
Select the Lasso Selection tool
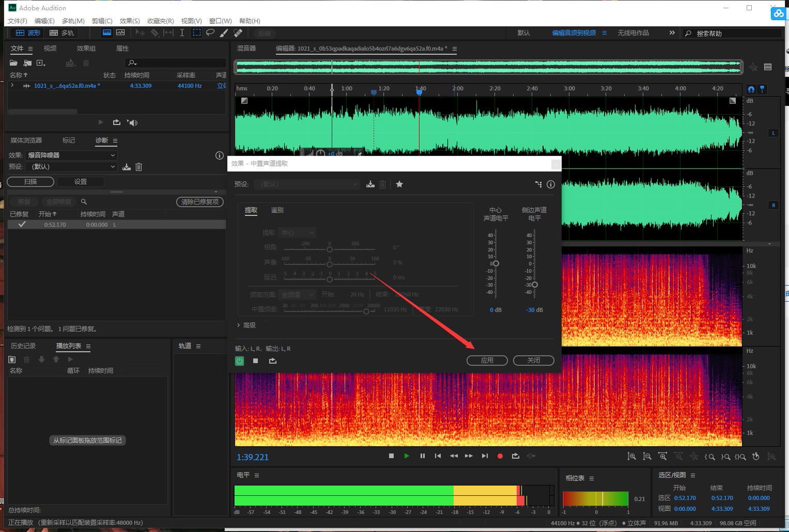pos(210,33)
